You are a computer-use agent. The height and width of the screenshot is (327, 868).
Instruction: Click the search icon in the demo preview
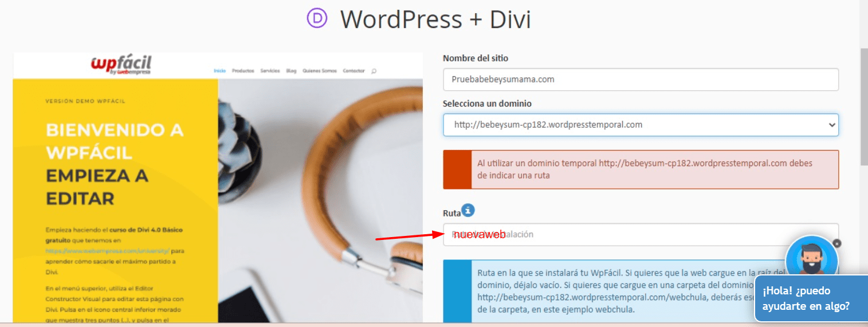374,71
